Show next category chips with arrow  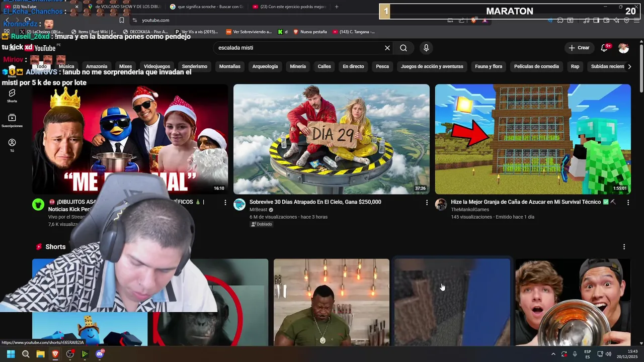pyautogui.click(x=629, y=66)
